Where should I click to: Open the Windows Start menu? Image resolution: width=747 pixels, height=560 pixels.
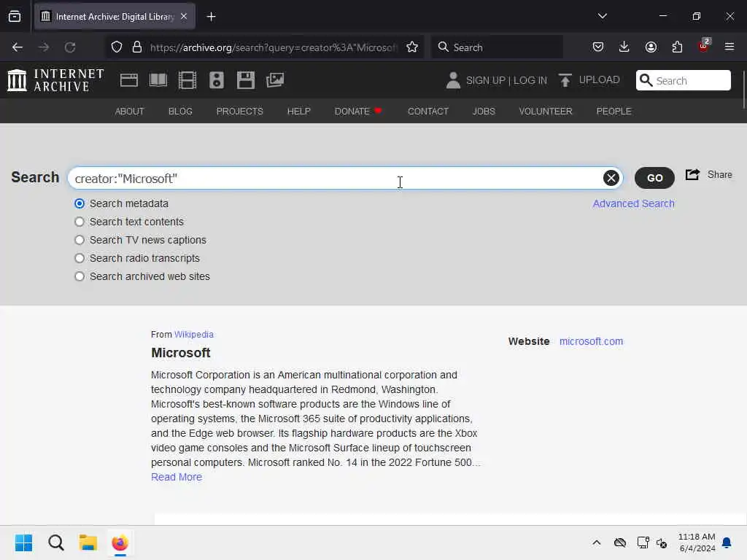tap(23, 542)
